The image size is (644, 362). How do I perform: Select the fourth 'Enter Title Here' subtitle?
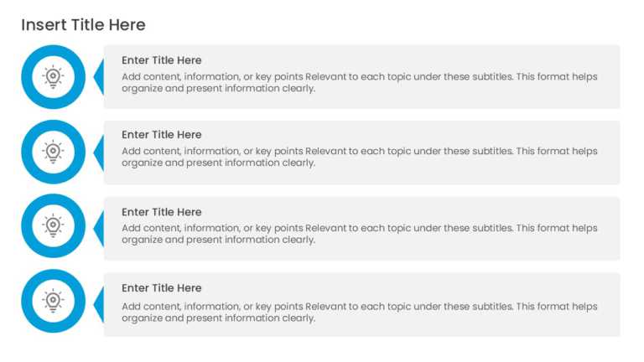coord(161,288)
